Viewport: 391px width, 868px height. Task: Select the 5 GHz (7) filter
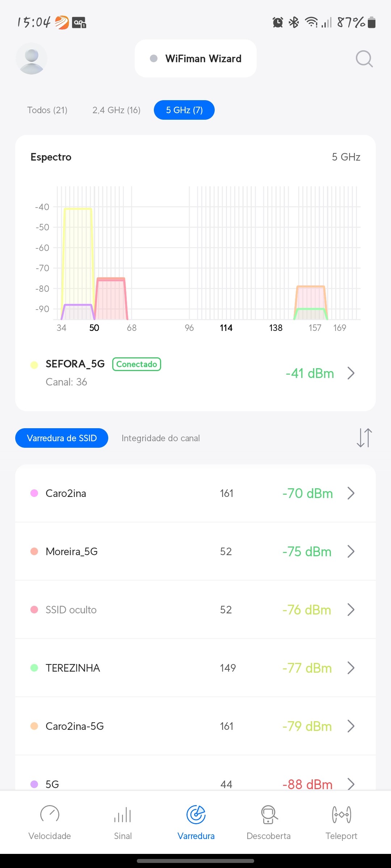click(x=184, y=110)
